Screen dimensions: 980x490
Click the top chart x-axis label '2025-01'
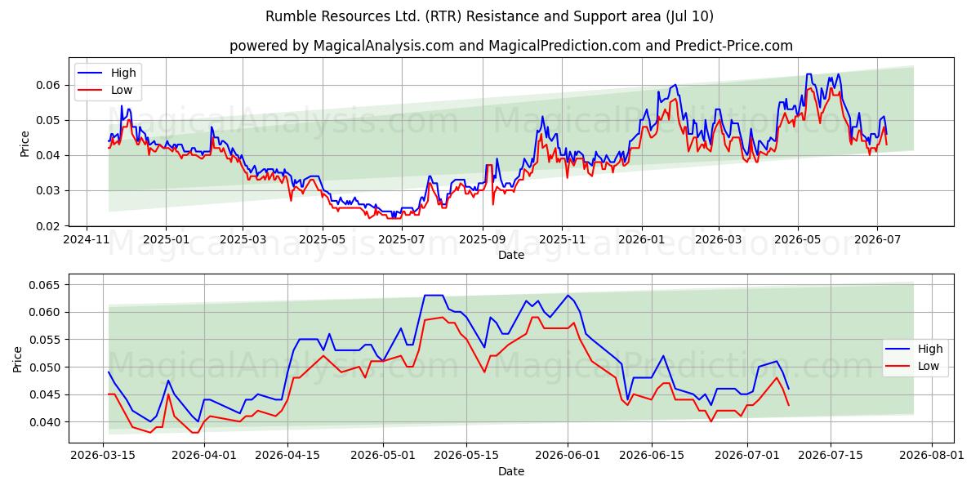pos(166,241)
